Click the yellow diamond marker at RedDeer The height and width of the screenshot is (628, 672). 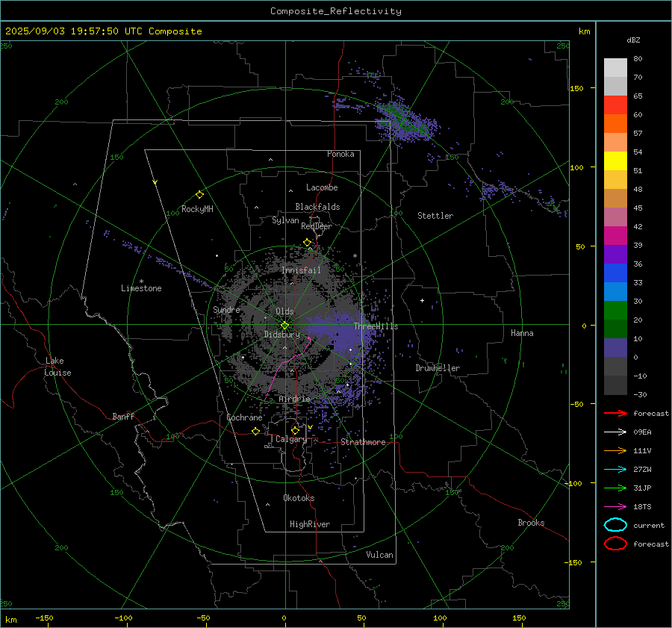tap(307, 243)
